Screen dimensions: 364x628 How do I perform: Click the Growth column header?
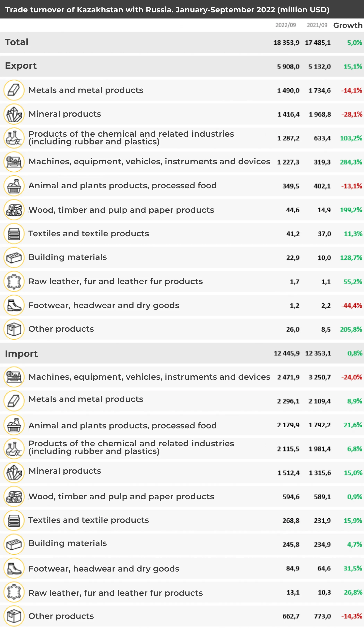coord(348,25)
